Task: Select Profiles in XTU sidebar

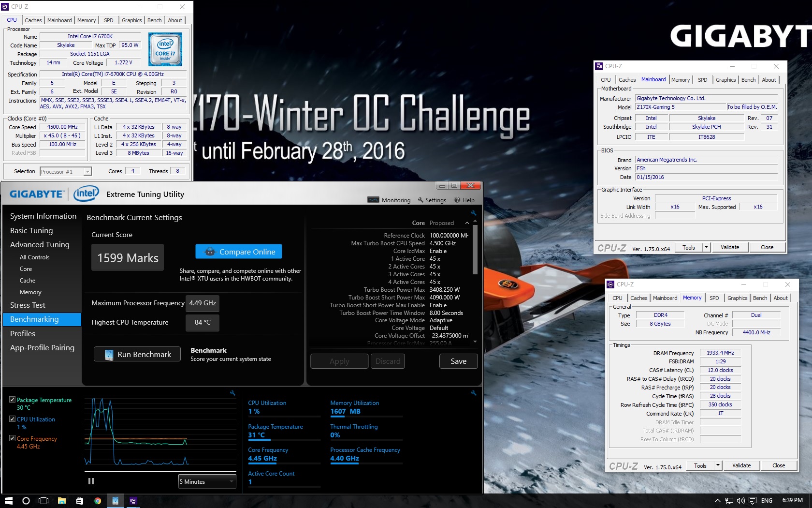Action: pyautogui.click(x=23, y=333)
